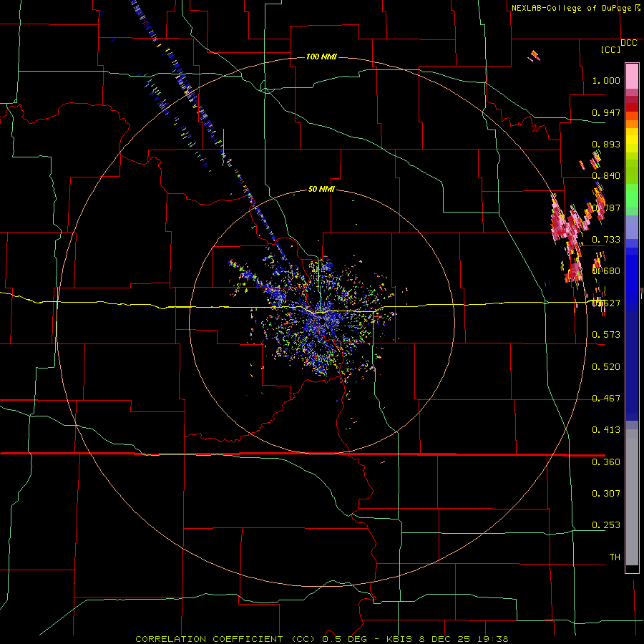Select the 50 NMI range ring label
Viewport: 644px width, 644px height.
click(x=321, y=190)
